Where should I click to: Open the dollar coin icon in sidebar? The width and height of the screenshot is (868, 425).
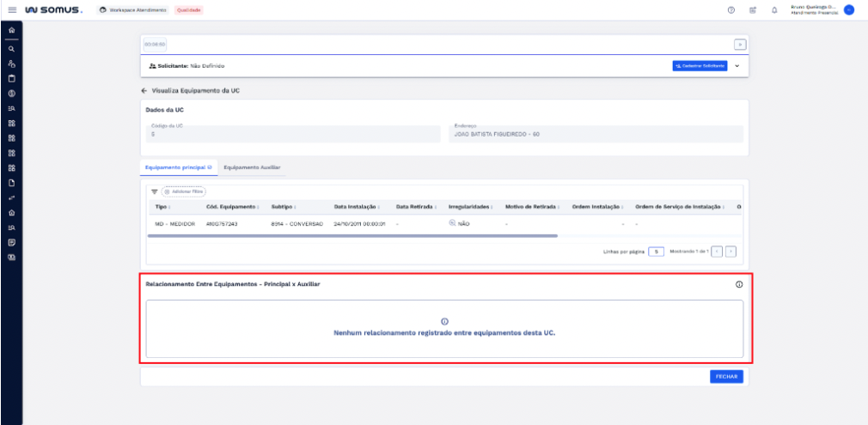[12, 94]
